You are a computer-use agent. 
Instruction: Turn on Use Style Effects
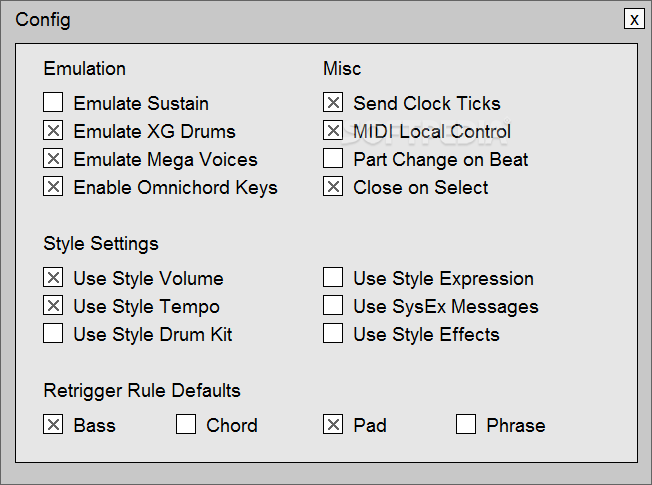333,333
